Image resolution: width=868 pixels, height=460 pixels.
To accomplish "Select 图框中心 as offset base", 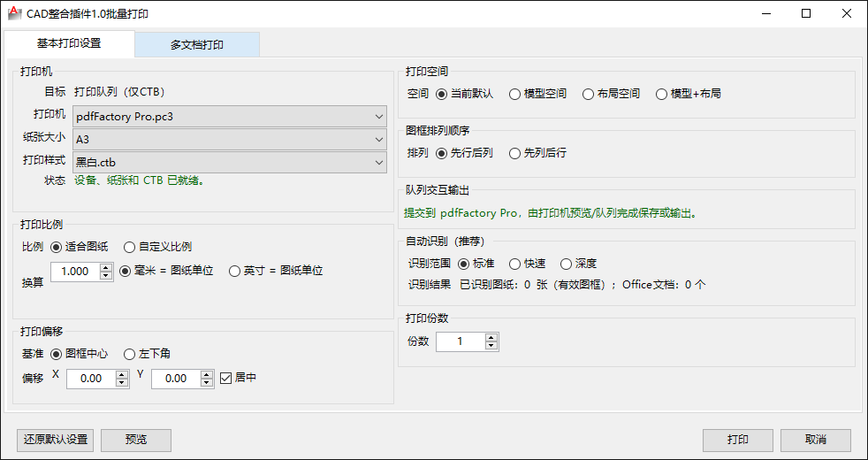I will point(80,354).
